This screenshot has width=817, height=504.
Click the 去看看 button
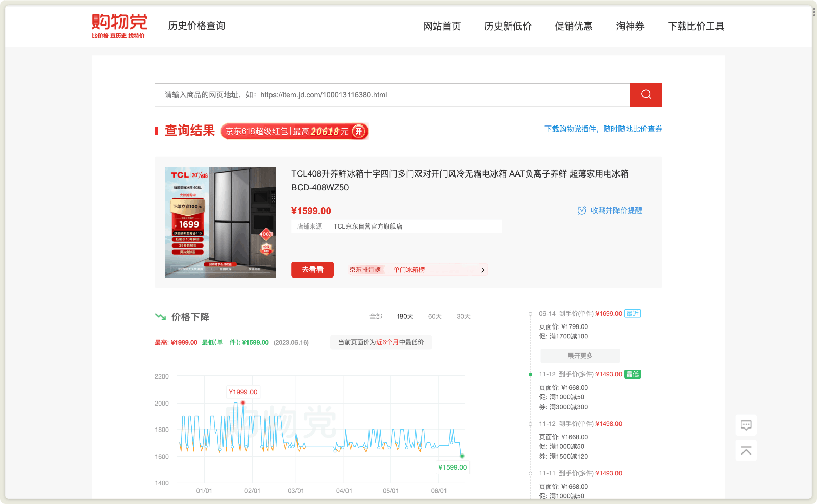coord(312,269)
